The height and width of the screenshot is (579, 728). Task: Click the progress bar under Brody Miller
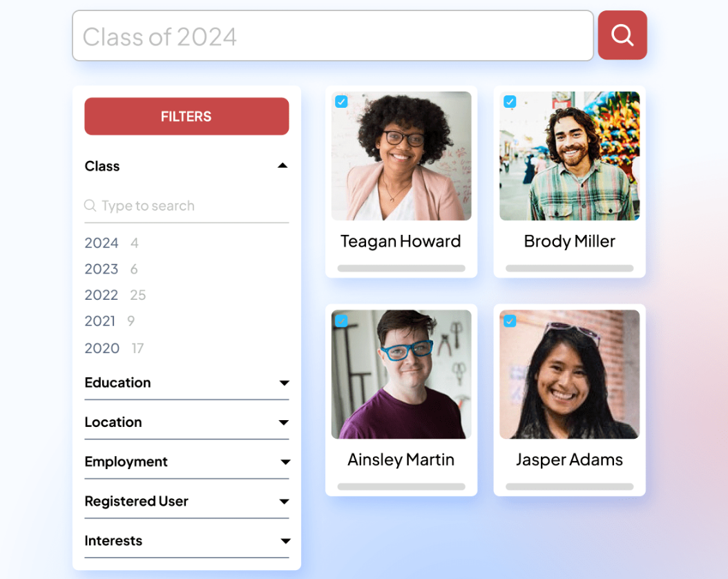pos(569,268)
